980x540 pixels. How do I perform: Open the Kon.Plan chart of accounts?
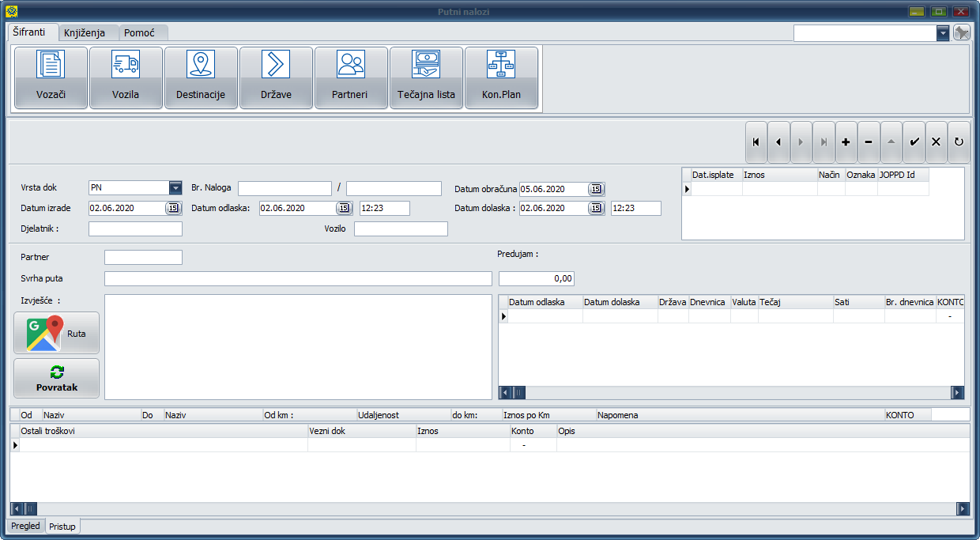(x=501, y=77)
